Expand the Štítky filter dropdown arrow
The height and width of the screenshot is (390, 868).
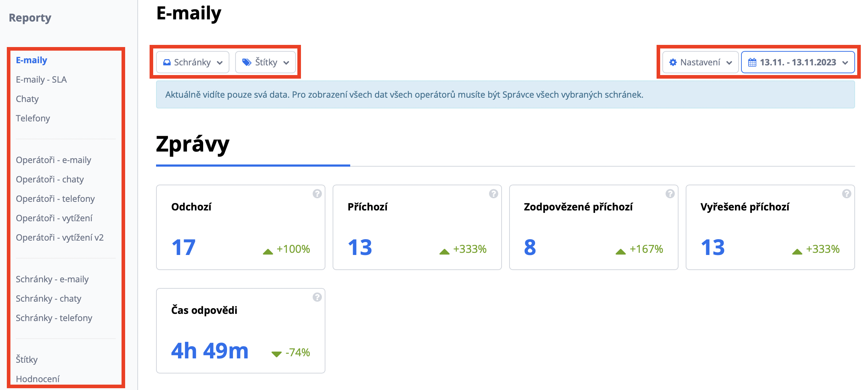286,63
